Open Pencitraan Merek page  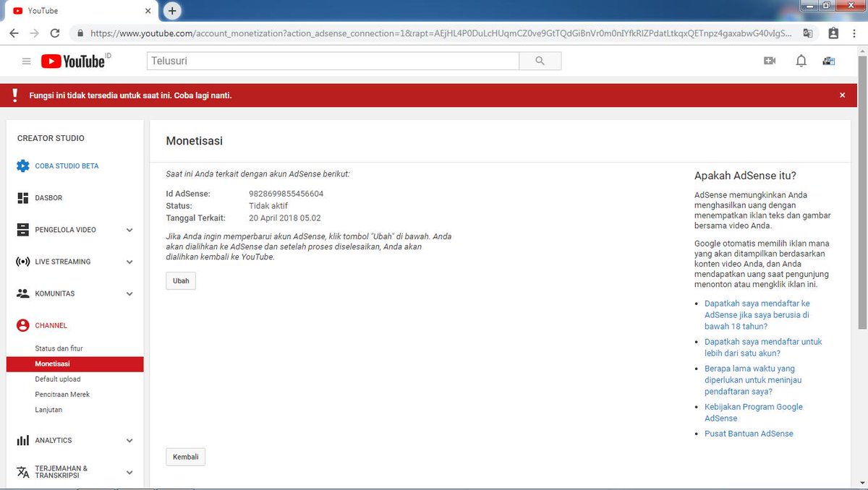(62, 395)
